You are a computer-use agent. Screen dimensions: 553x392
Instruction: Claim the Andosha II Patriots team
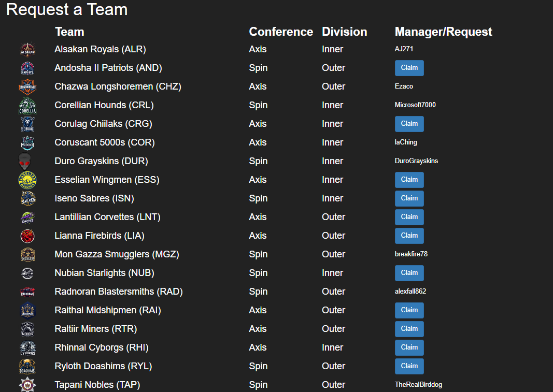pyautogui.click(x=409, y=68)
